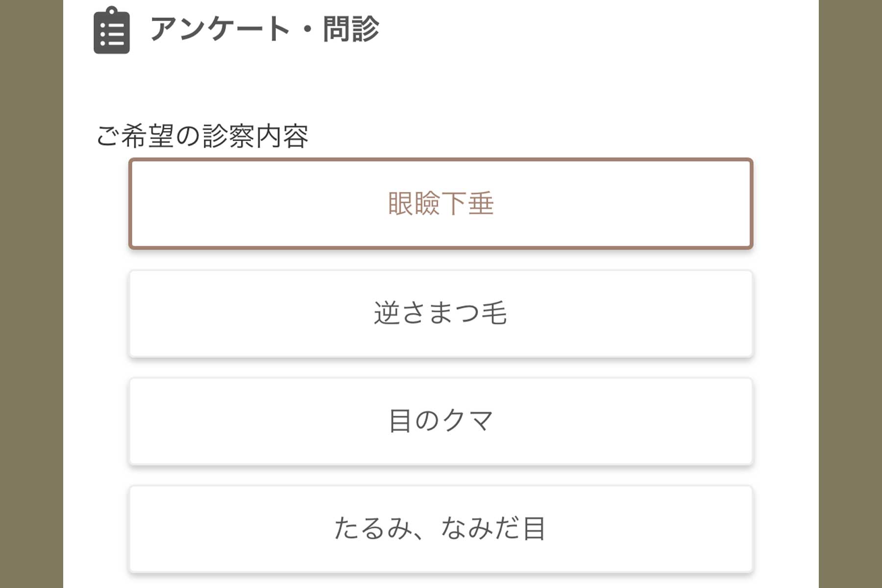
Task: Tap the たるみ、なみだ目 consultation button
Action: pos(441,529)
